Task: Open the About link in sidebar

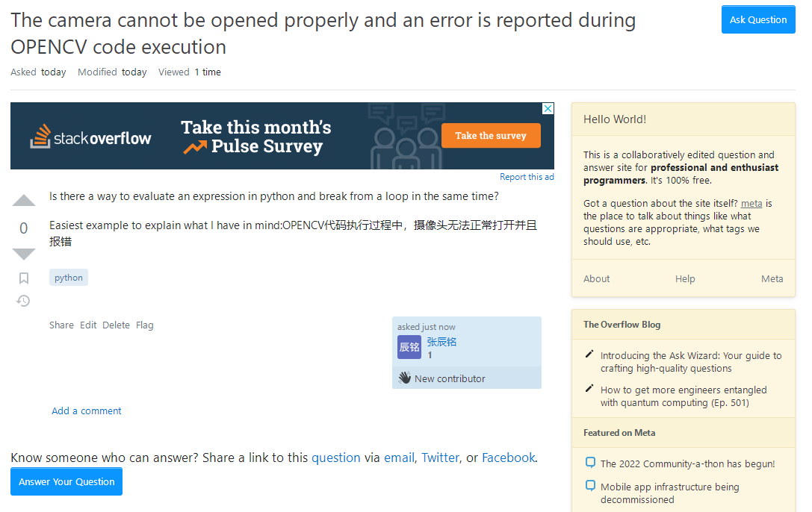Action: [x=596, y=279]
